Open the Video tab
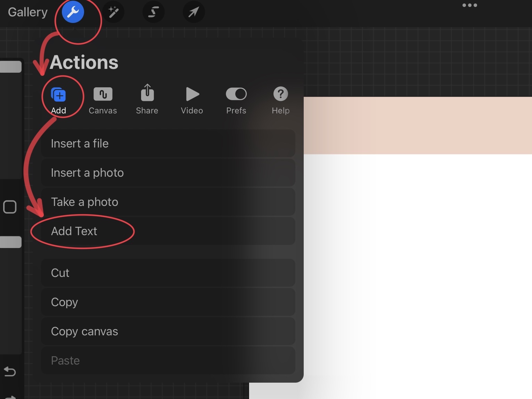The width and height of the screenshot is (532, 399). coord(192,99)
